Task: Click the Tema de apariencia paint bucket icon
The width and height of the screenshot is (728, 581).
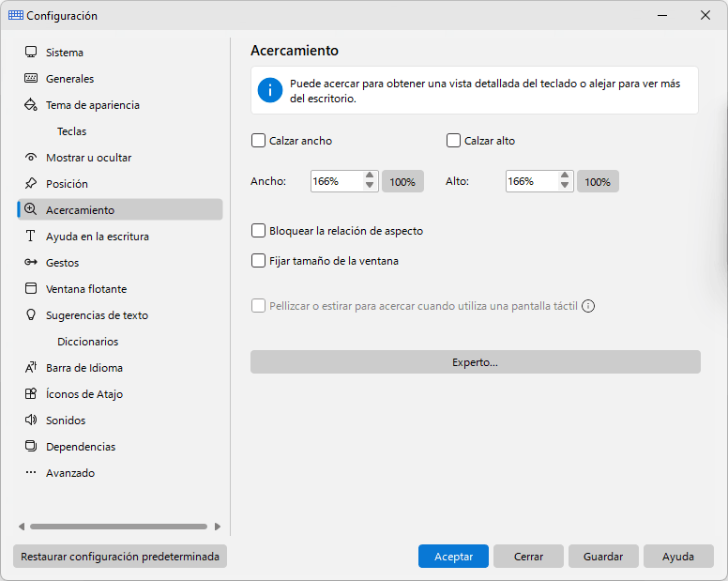Action: (31, 104)
